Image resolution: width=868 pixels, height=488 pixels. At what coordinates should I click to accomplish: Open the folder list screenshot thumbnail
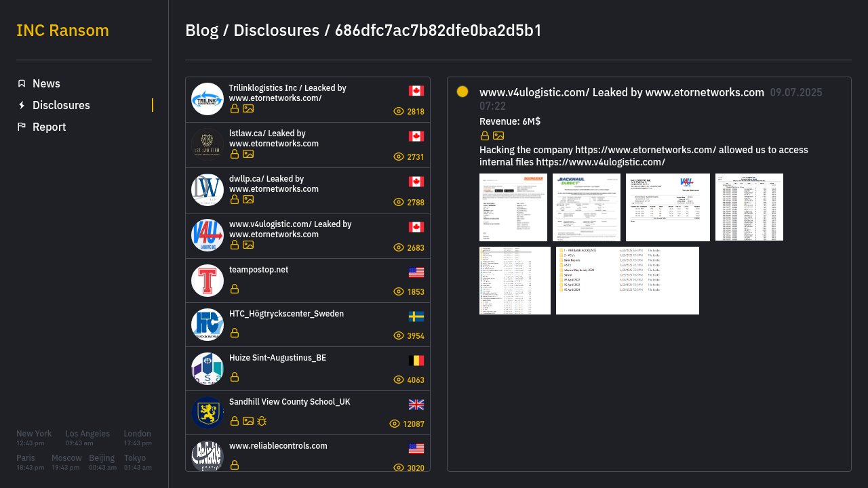627,281
